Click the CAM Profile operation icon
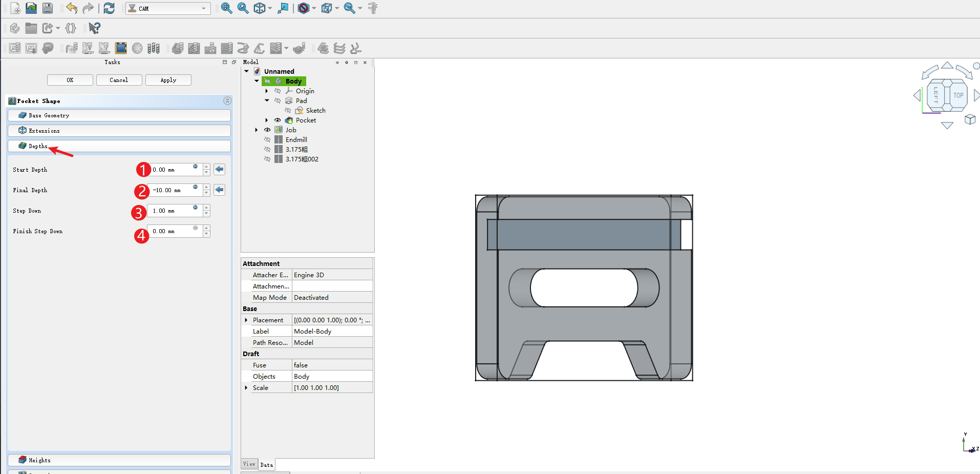The width and height of the screenshot is (980, 474). [x=178, y=48]
